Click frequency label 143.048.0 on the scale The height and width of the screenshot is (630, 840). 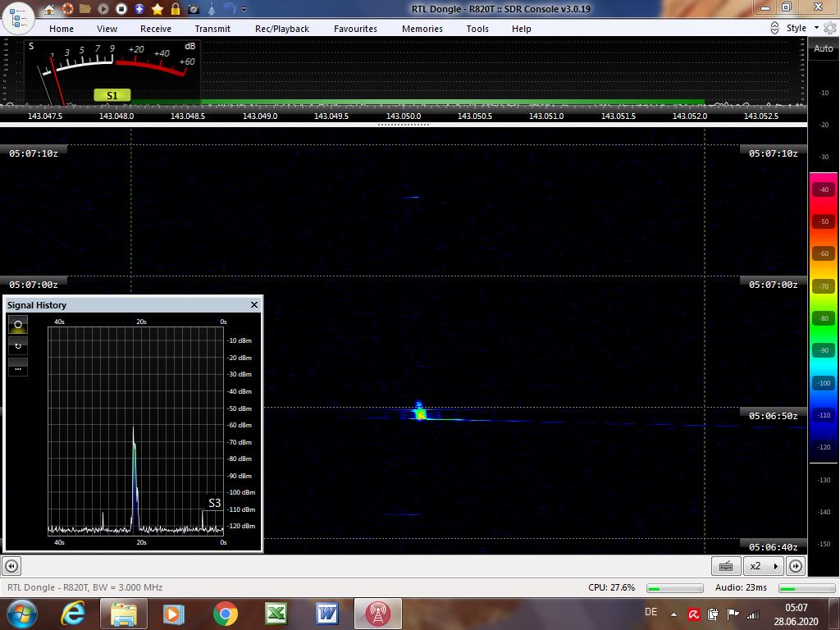[116, 116]
